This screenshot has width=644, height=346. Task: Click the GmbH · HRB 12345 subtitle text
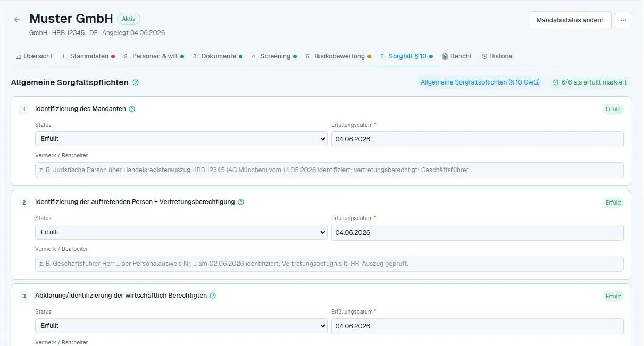(x=97, y=33)
